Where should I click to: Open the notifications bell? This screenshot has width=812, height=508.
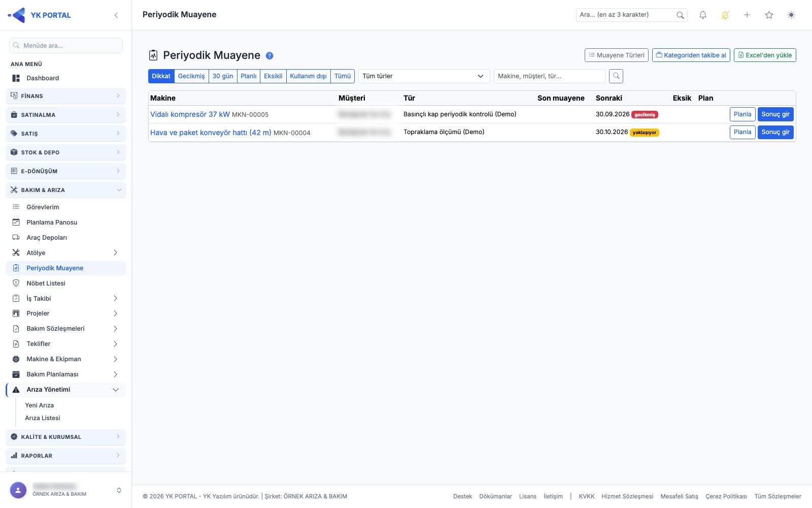pos(703,15)
